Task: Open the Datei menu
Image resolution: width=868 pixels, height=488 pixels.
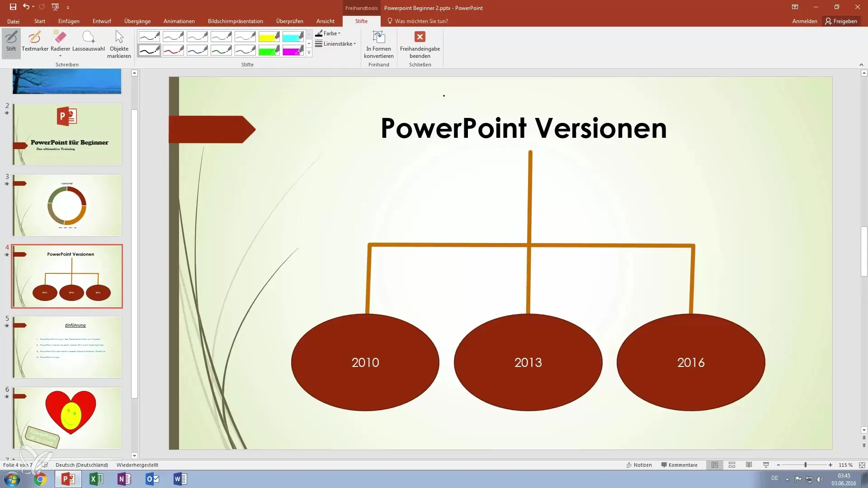Action: (13, 21)
